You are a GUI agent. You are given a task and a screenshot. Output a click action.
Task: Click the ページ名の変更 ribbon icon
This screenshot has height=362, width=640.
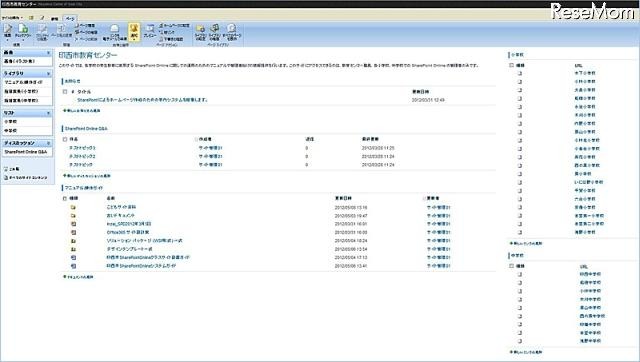pyautogui.click(x=61, y=29)
